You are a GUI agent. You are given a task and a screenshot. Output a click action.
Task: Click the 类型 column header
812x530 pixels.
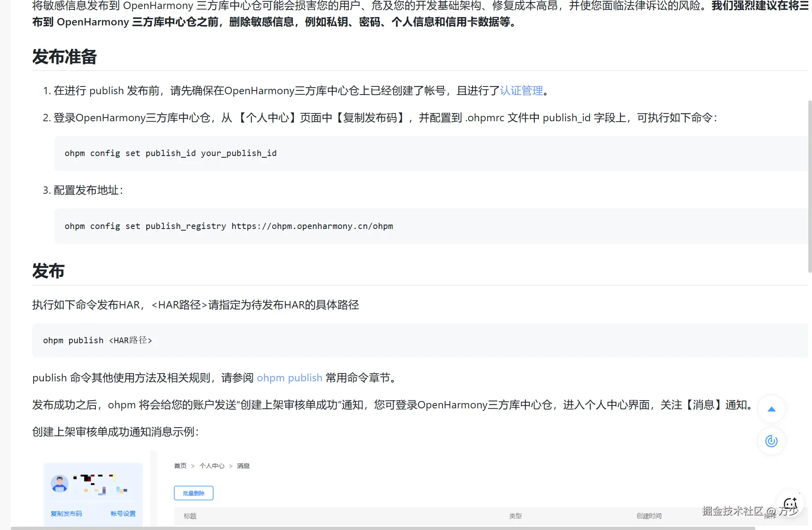(515, 516)
